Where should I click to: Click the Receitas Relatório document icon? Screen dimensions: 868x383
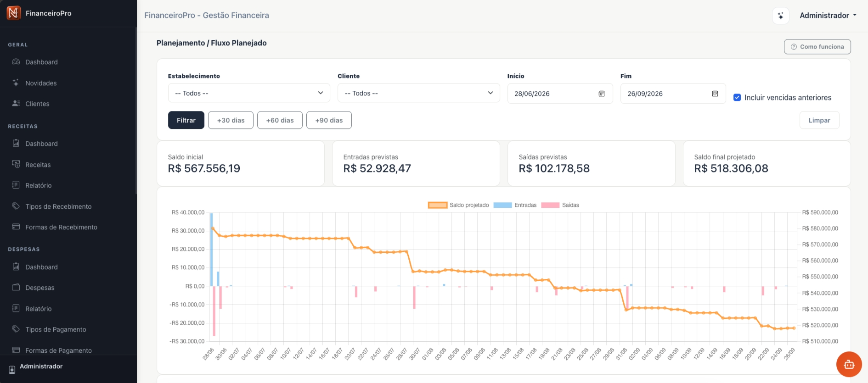point(16,185)
